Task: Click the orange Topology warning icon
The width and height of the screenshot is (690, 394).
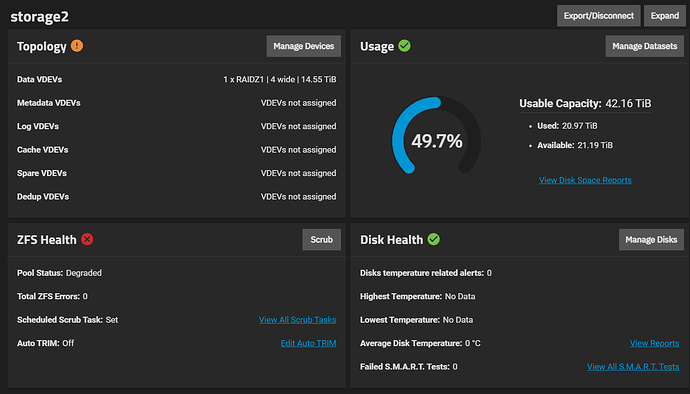Action: [x=77, y=46]
